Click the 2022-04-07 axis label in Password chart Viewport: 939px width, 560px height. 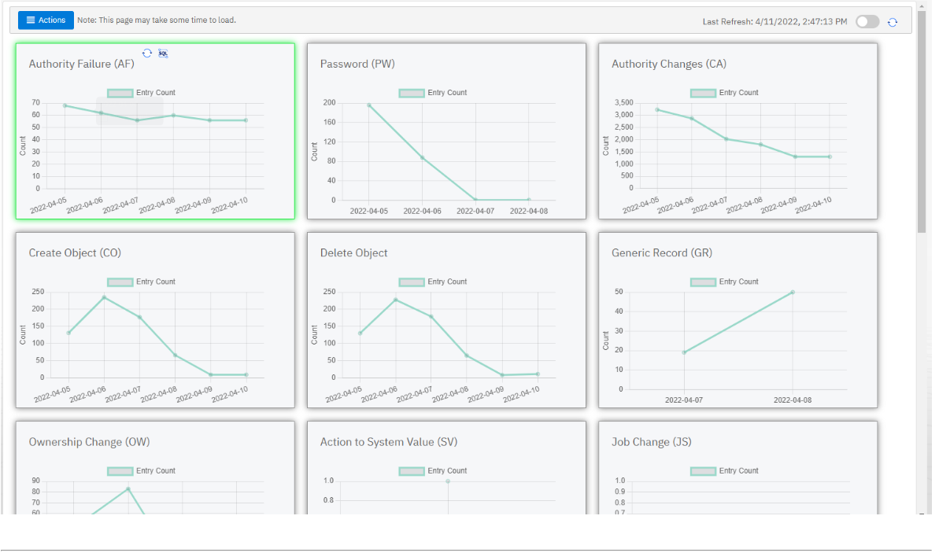coord(475,212)
